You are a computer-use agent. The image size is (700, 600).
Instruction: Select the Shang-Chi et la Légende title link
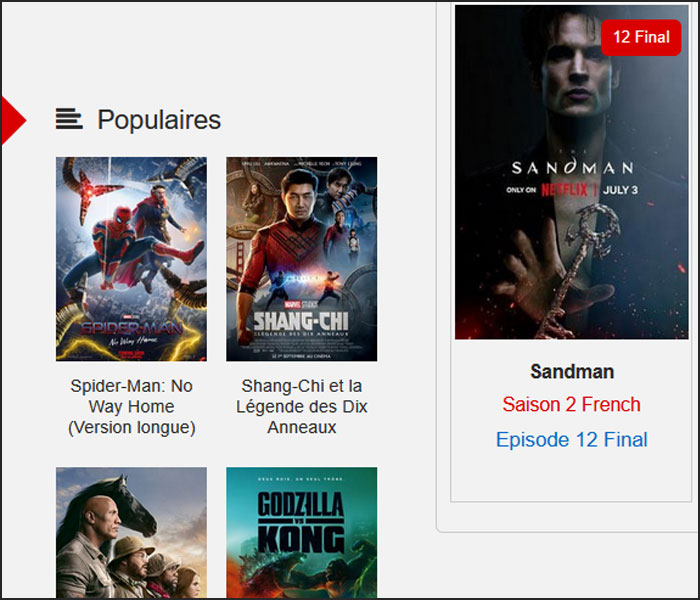click(301, 406)
